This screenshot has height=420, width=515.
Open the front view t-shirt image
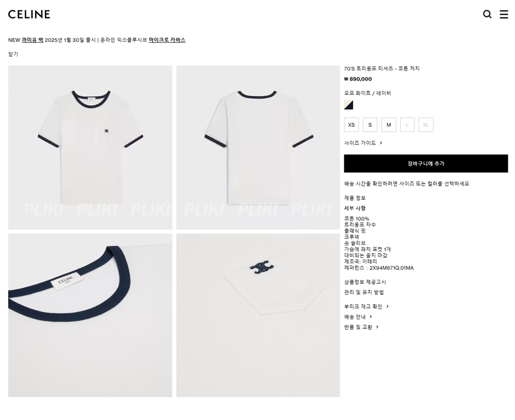click(90, 147)
